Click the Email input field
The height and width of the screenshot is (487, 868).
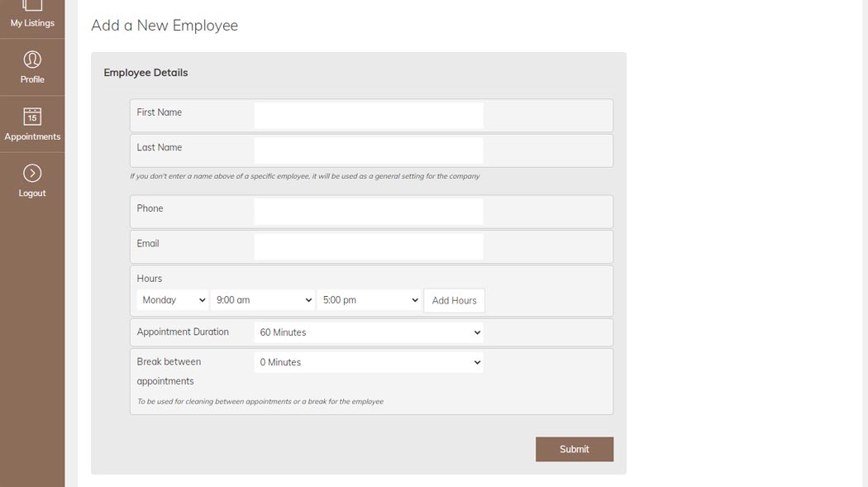coord(369,246)
